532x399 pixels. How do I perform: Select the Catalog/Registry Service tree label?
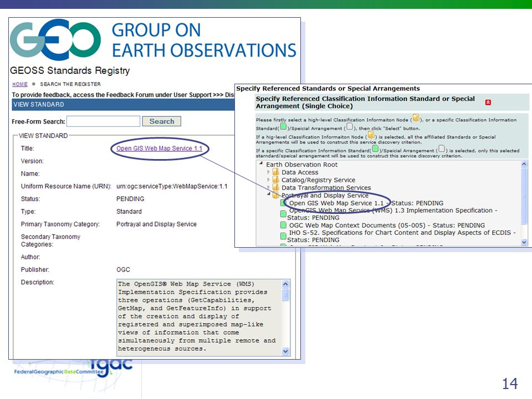click(x=318, y=180)
